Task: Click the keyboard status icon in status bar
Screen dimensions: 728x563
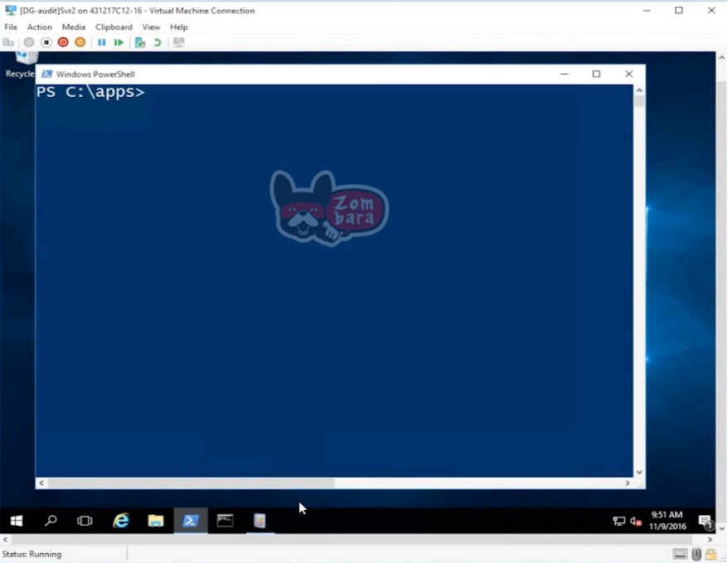Action: (x=680, y=554)
